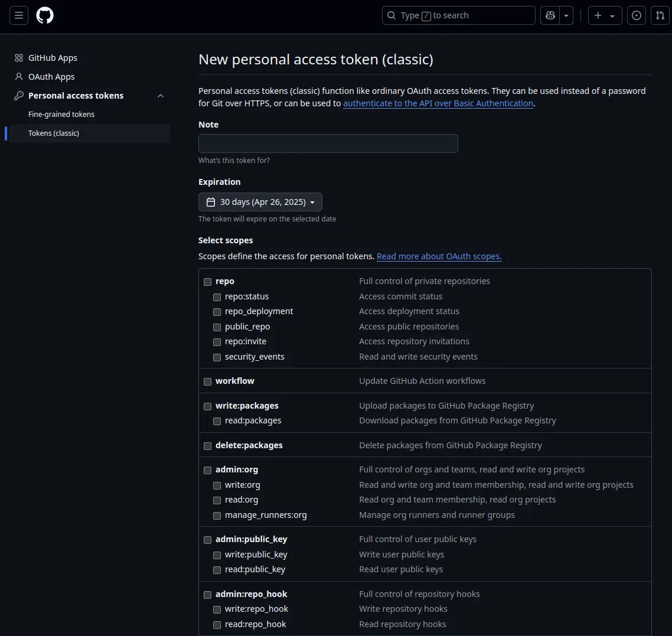Image resolution: width=672 pixels, height=636 pixels.
Task: Collapse Personal access tokens chevron
Action: (x=161, y=96)
